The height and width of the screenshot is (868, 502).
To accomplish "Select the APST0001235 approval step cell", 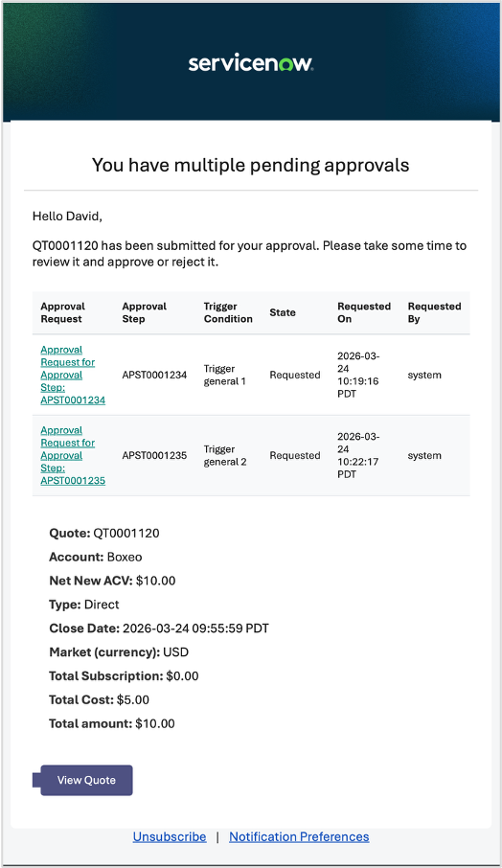I will (x=154, y=456).
